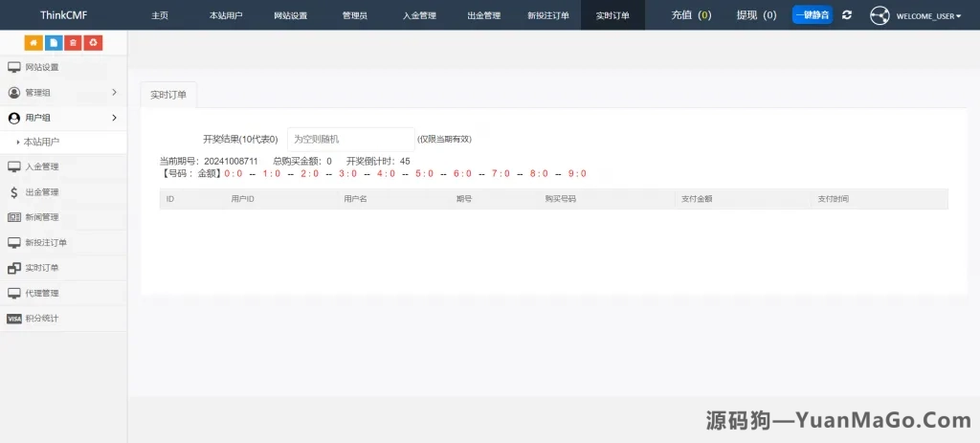Click the 提现 (0) notification link

tap(757, 15)
